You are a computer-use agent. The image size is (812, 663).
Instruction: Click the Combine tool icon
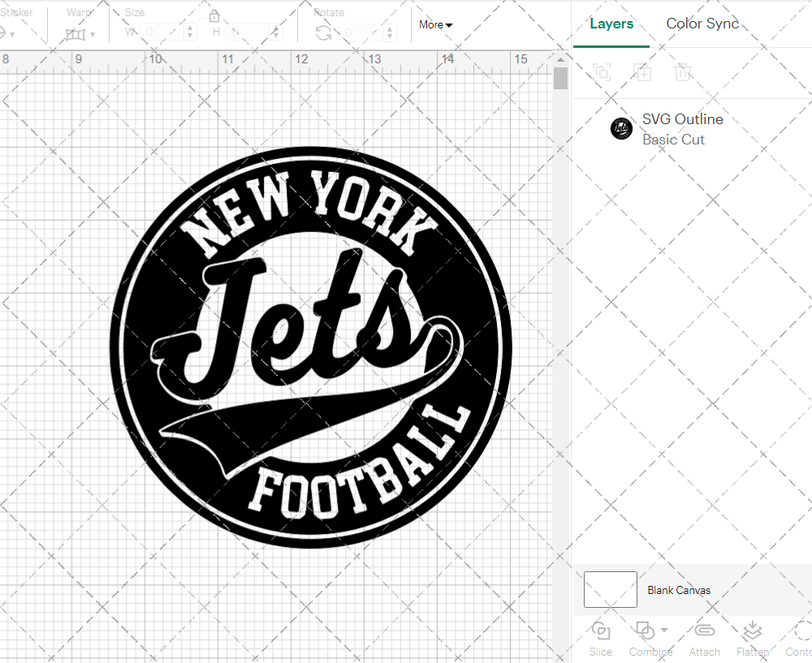[x=645, y=631]
